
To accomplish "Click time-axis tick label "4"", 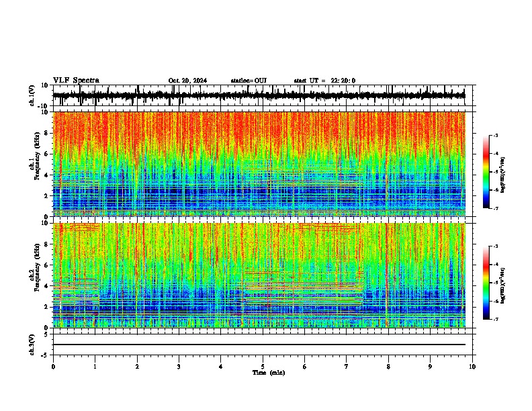I will pyautogui.click(x=221, y=367).
